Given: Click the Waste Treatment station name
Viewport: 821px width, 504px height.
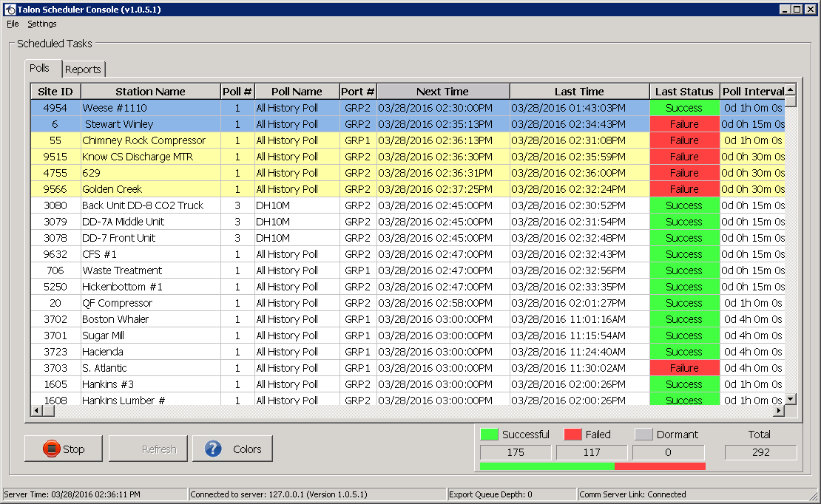Looking at the screenshot, I should (122, 270).
